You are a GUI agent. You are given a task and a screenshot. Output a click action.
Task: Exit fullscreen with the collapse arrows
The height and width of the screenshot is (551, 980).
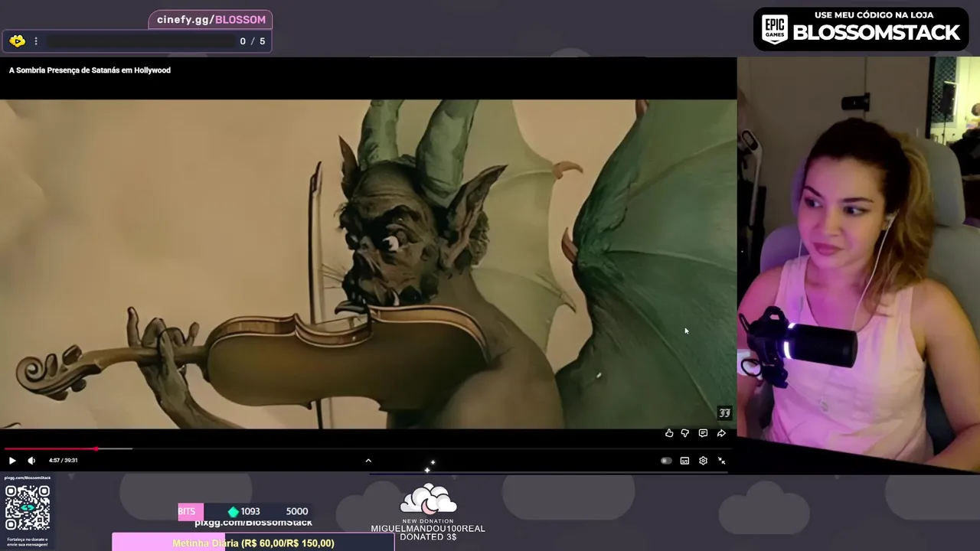tap(721, 461)
